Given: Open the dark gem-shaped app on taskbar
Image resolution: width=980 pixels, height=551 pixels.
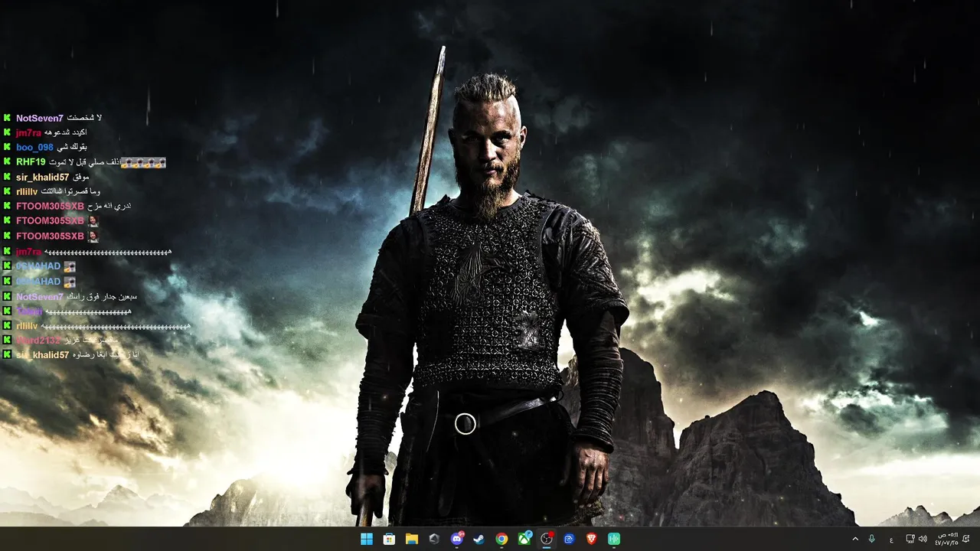Looking at the screenshot, I should (x=434, y=539).
